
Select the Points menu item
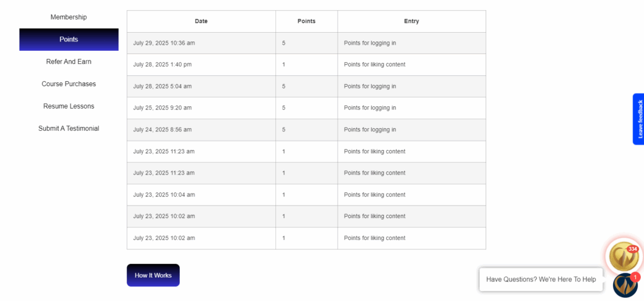(69, 40)
